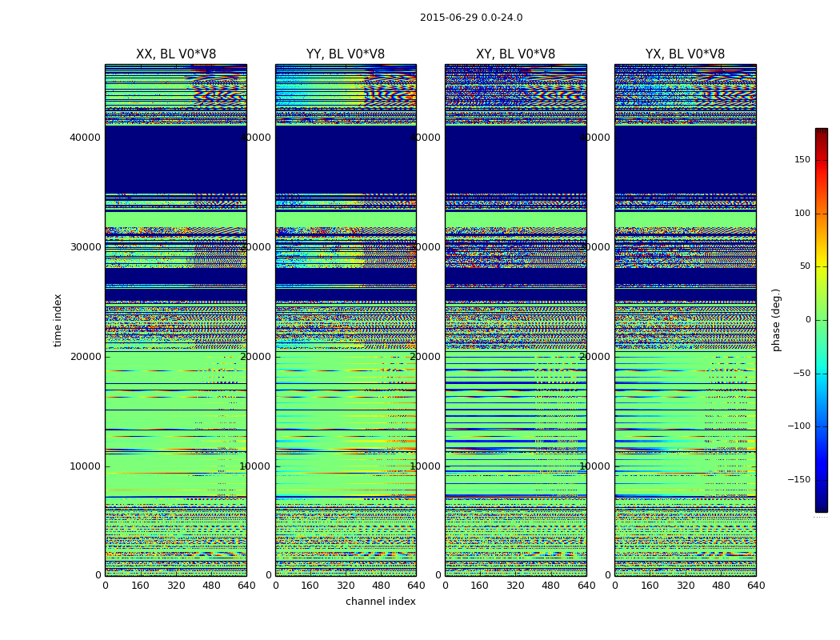Select the "YY, BL V0*V8" subplot title
The image size is (840, 640).
tap(345, 54)
